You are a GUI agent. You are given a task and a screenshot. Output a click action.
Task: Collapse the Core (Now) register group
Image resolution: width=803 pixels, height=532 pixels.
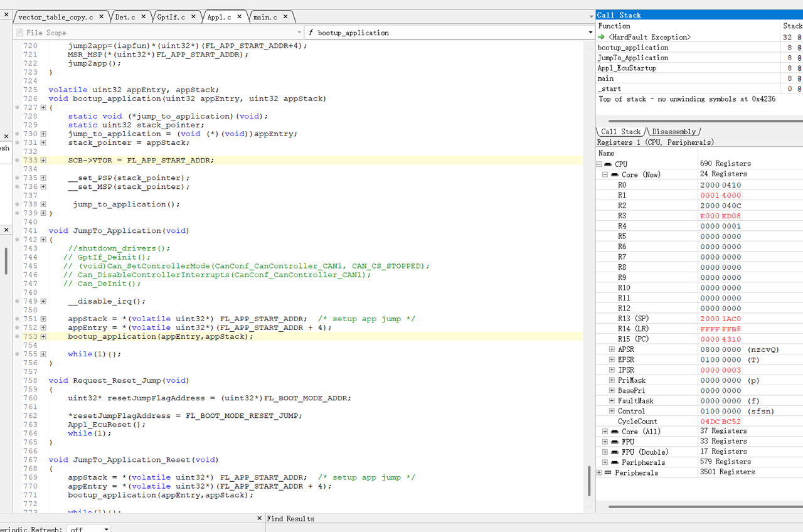[x=605, y=174]
